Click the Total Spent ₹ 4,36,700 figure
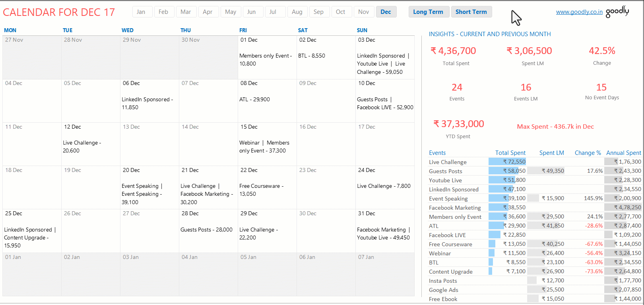Viewport: 644px width, 305px height. coord(453,51)
